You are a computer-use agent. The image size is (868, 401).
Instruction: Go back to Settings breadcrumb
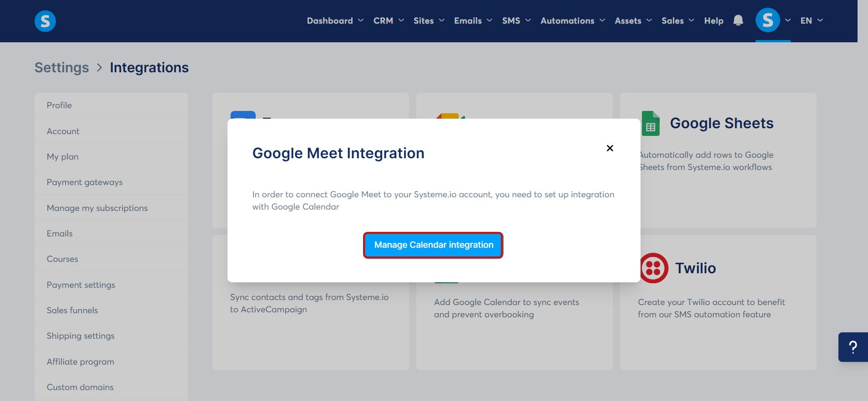tap(62, 67)
